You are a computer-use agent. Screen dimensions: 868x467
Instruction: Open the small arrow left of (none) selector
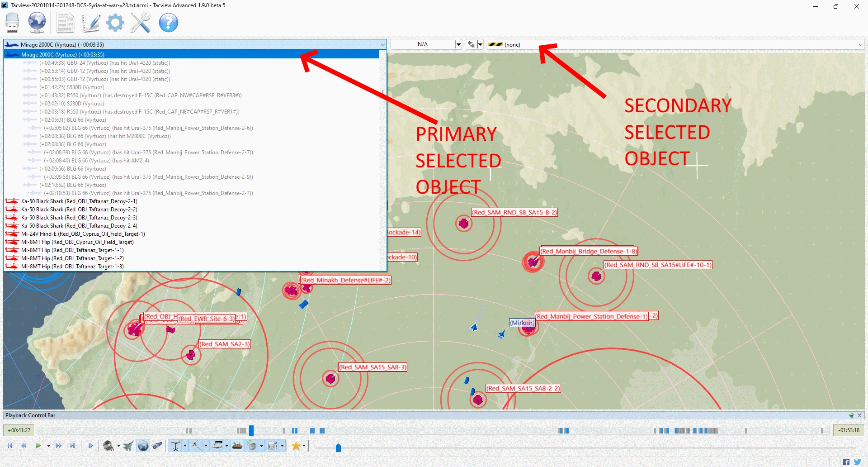click(x=480, y=44)
